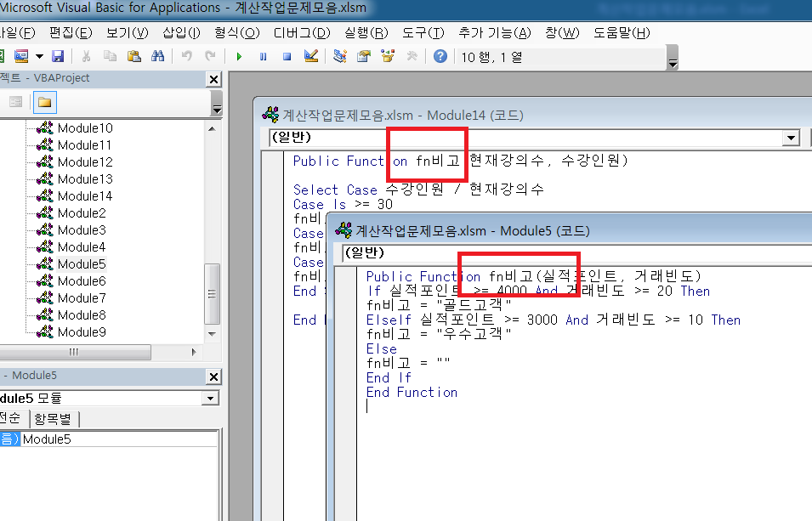812x521 pixels.
Task: Open the 도구(T) menu
Action: pos(423,33)
